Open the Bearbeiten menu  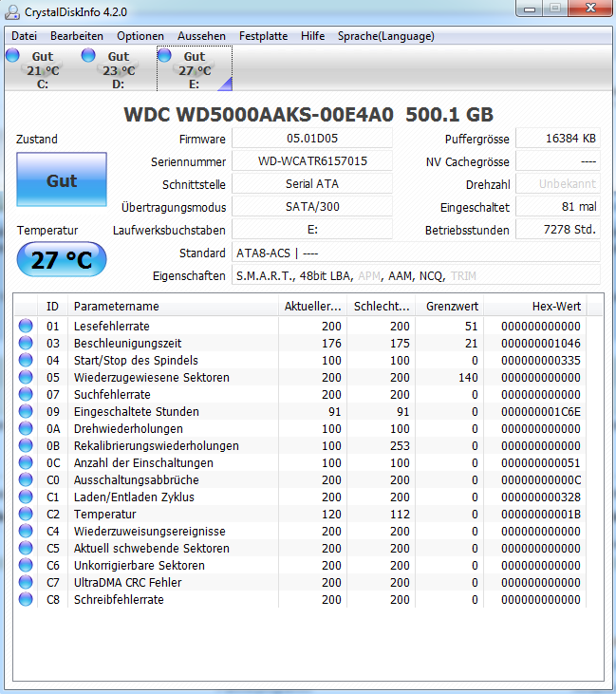77,36
